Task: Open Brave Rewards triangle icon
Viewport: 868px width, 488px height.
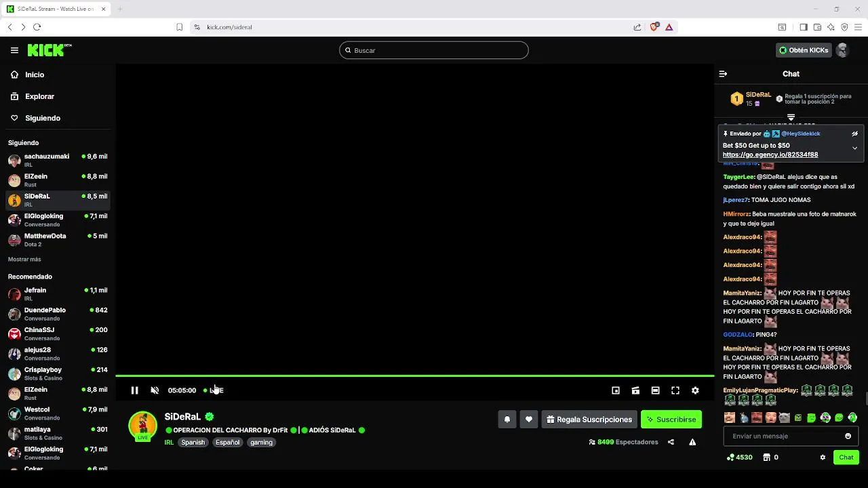Action: (669, 27)
